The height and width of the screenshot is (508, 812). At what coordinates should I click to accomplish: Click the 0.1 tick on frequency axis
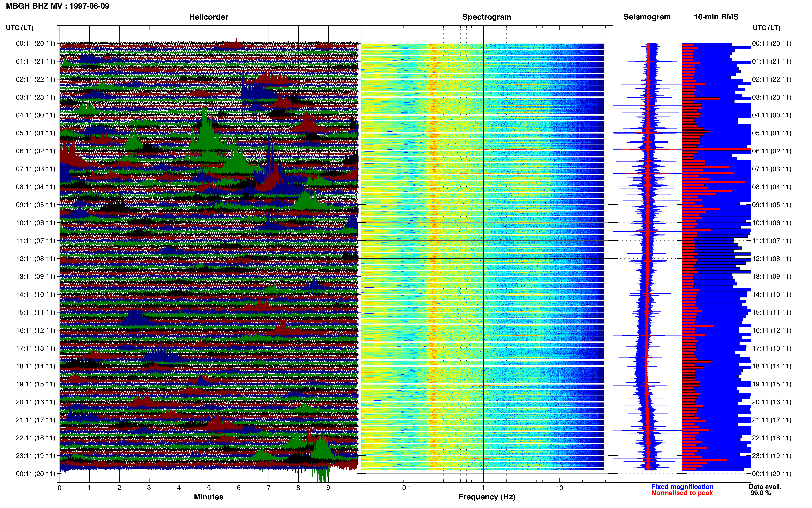click(407, 487)
